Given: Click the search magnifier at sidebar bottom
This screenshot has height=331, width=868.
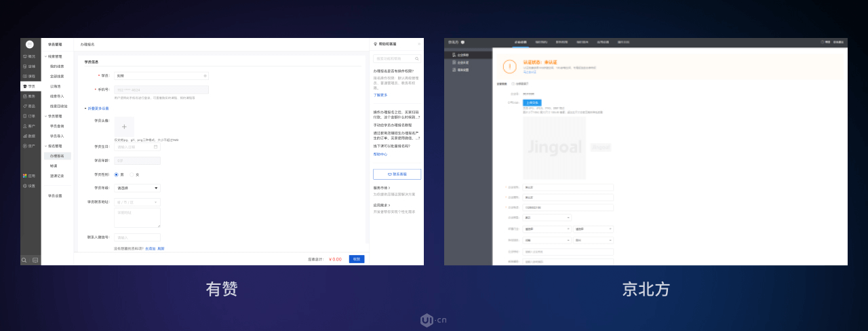Looking at the screenshot, I should pyautogui.click(x=25, y=260).
